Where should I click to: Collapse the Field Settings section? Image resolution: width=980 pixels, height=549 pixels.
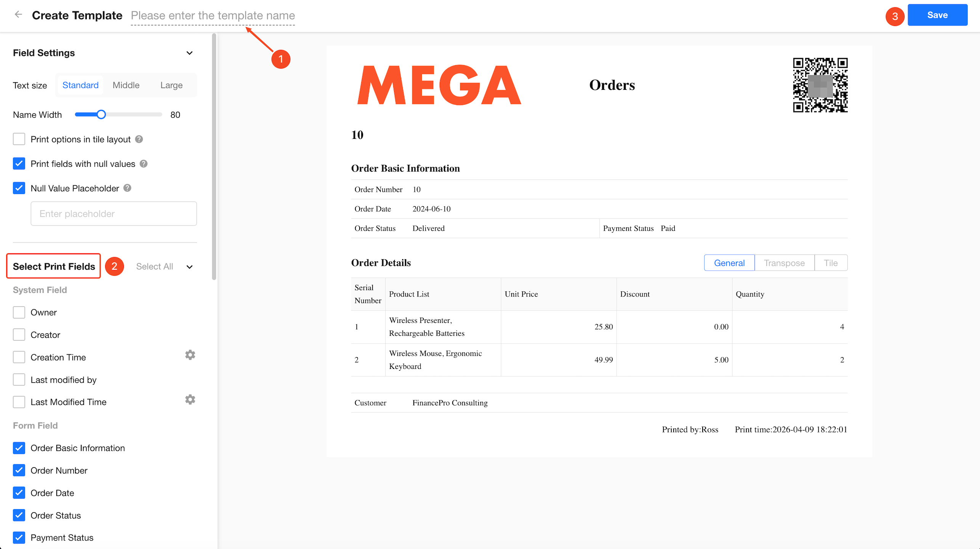(189, 53)
